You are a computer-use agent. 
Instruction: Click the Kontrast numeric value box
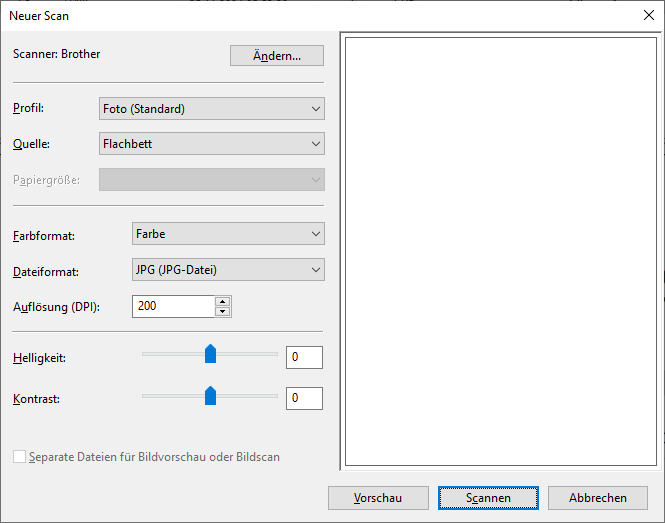304,399
